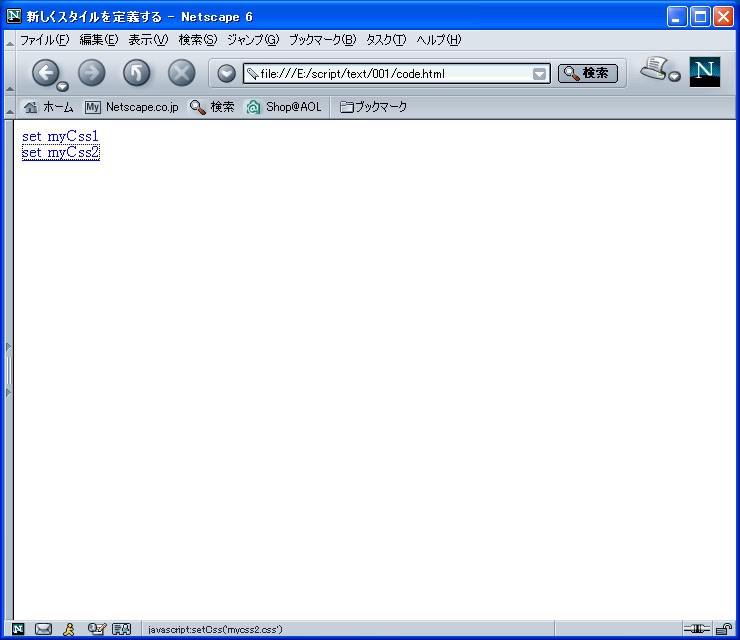740x640 pixels.
Task: Open the 検索(S) menu
Action: point(198,40)
